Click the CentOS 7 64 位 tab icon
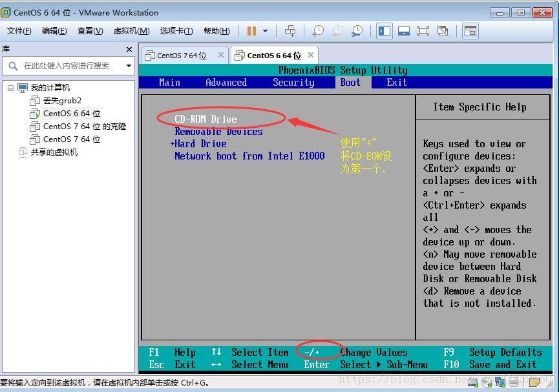559x392 pixels. tap(150, 56)
